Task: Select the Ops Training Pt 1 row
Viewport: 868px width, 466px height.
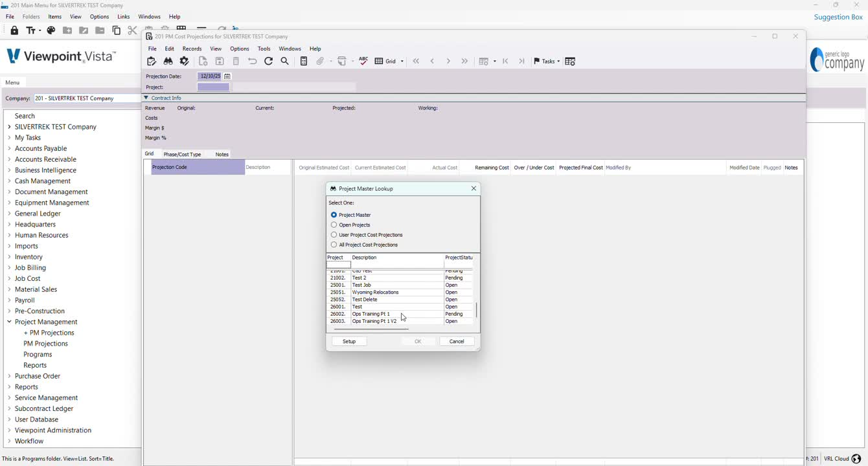Action: click(x=399, y=314)
